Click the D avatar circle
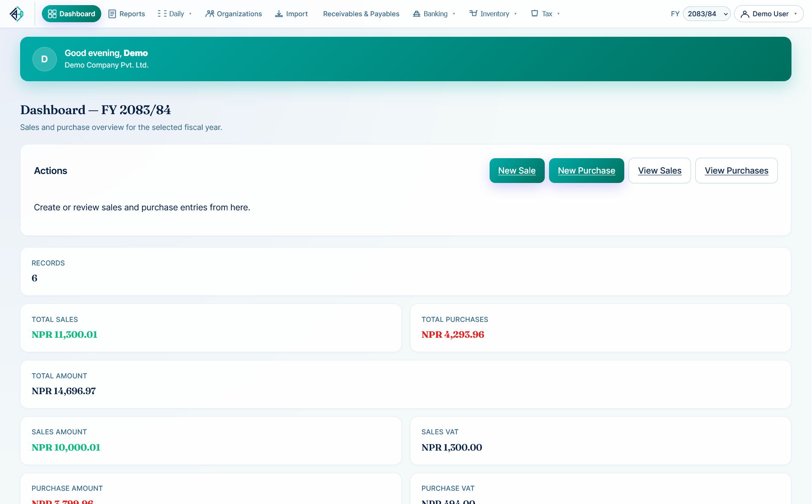Image resolution: width=812 pixels, height=504 pixels. click(x=44, y=59)
